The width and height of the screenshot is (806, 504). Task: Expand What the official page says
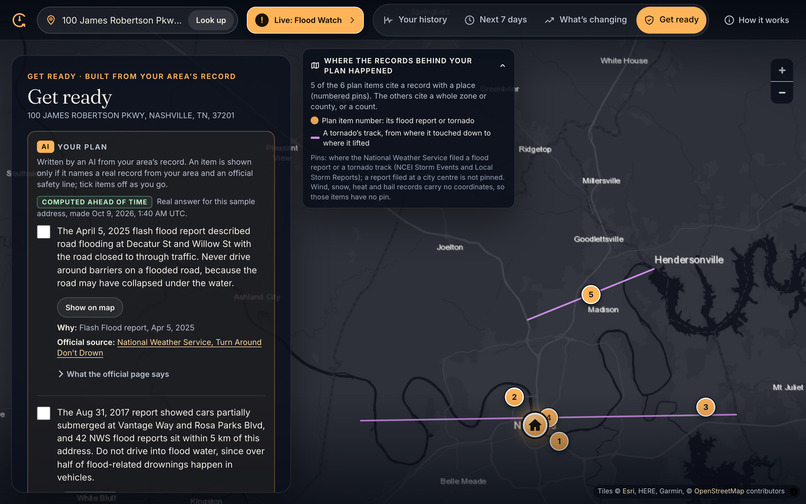tap(114, 374)
